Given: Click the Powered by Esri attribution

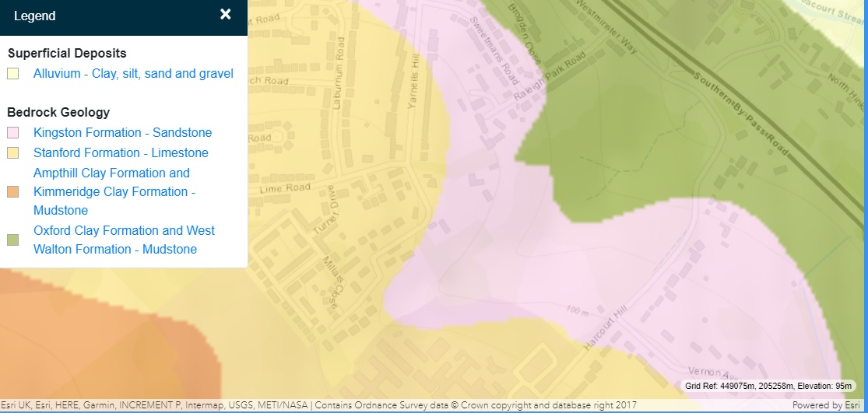Looking at the screenshot, I should (828, 405).
